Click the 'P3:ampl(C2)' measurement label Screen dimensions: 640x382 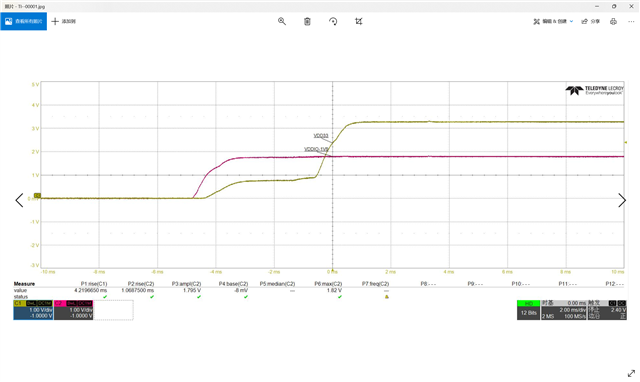187,284
